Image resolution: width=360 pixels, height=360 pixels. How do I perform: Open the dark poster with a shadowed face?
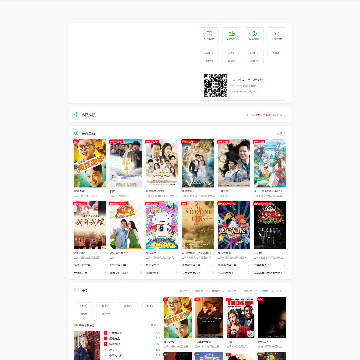click(x=272, y=318)
